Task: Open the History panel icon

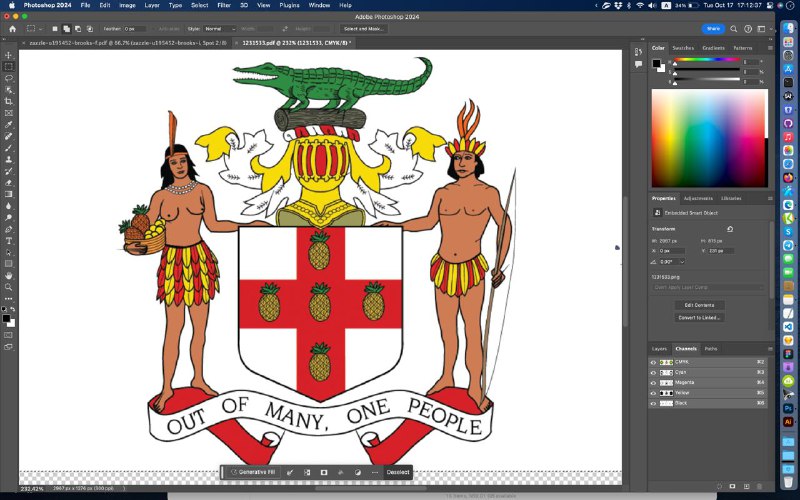Action: coord(638,52)
